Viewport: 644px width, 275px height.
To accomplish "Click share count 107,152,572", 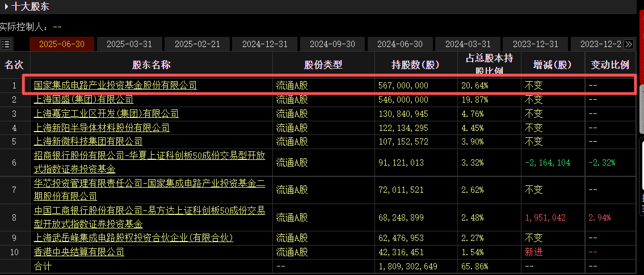I will [x=403, y=142].
